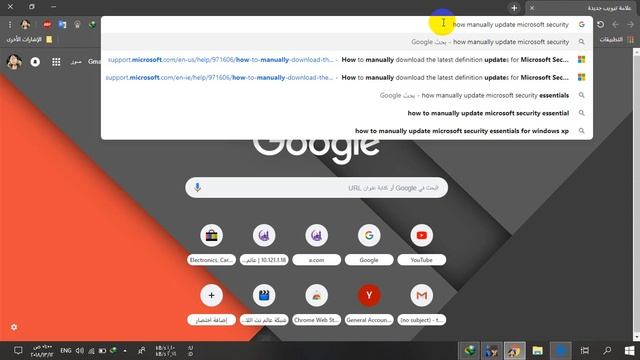Open the support.microsoft.com en-ie suggestion
The height and width of the screenshot is (360, 640).
(x=347, y=78)
